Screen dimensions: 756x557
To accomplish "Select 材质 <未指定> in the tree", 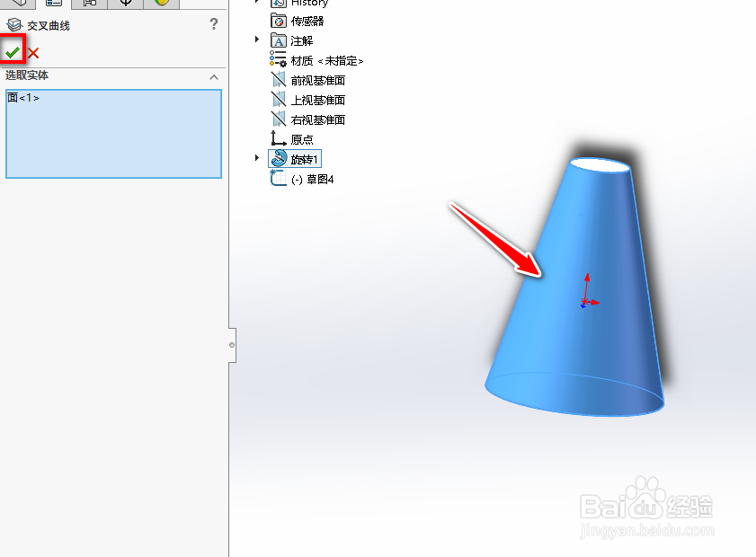I will point(327,61).
